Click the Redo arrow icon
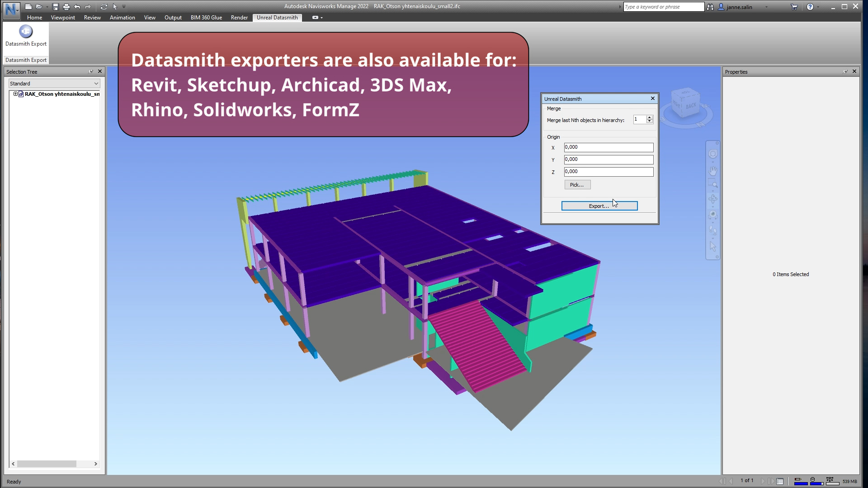Viewport: 868px width, 488px height. [x=88, y=7]
